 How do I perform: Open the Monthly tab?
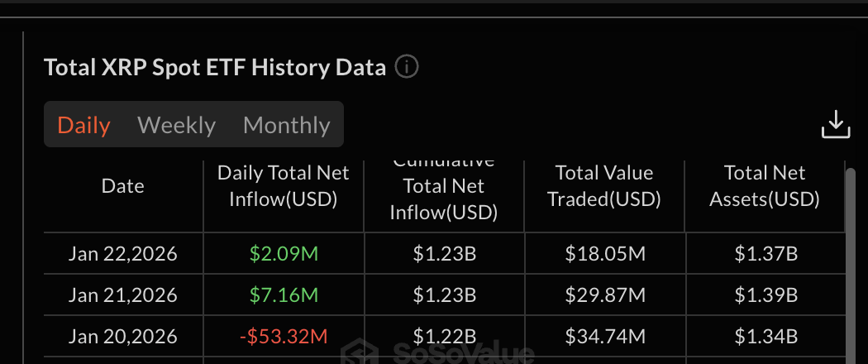(x=286, y=125)
